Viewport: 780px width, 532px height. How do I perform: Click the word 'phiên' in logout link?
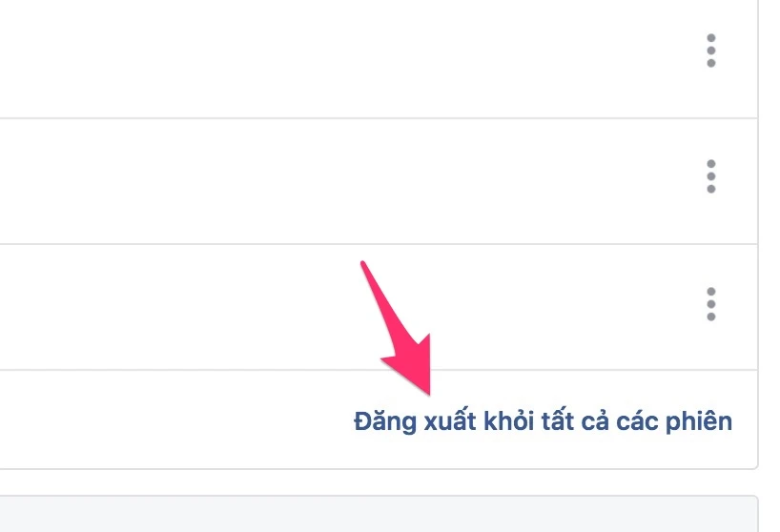pos(699,421)
